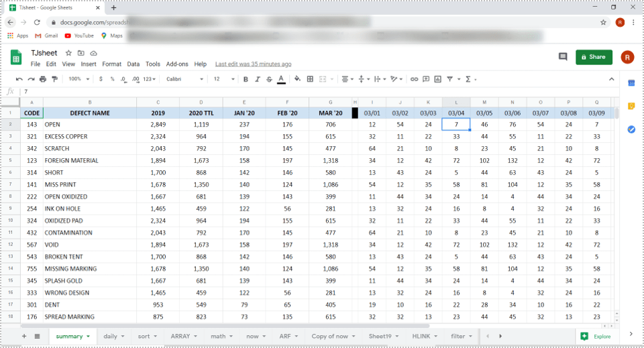Click the green Share button
The image size is (644, 348).
pos(594,57)
